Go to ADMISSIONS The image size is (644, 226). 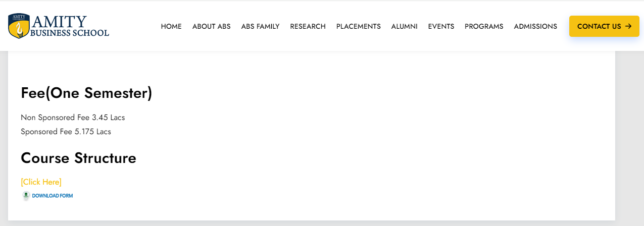coord(535,26)
